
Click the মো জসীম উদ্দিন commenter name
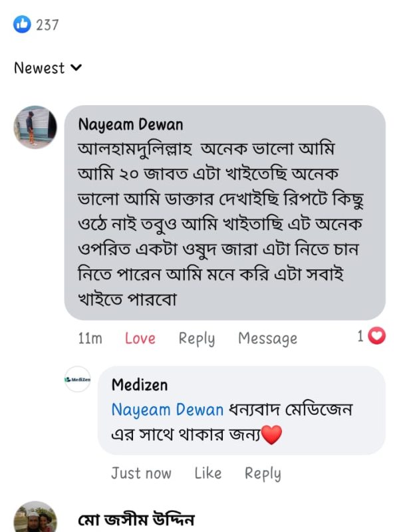(136, 520)
